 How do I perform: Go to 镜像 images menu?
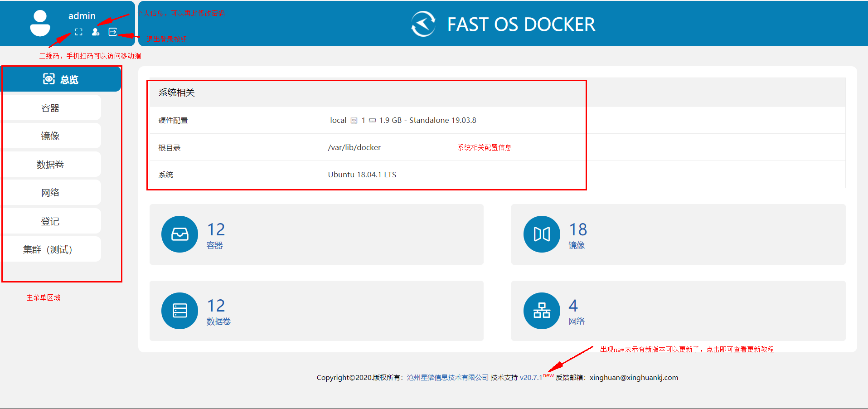point(50,136)
